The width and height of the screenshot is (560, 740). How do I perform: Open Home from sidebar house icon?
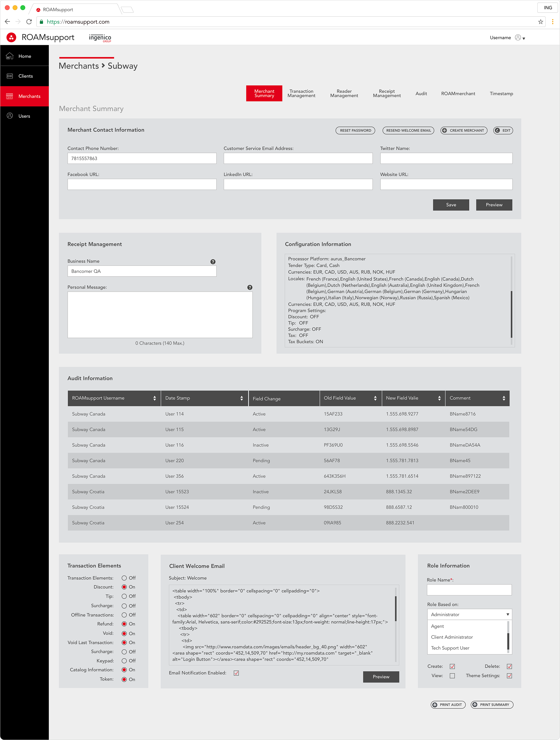[x=10, y=56]
